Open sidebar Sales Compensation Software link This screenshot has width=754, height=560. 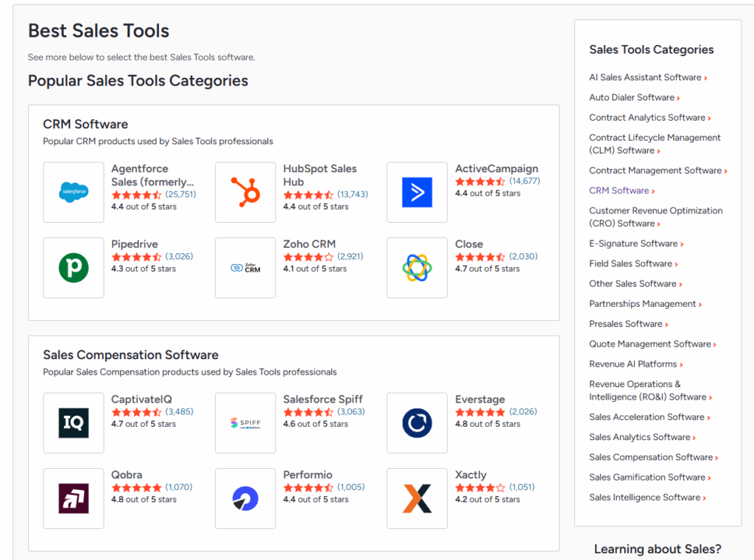click(x=654, y=458)
